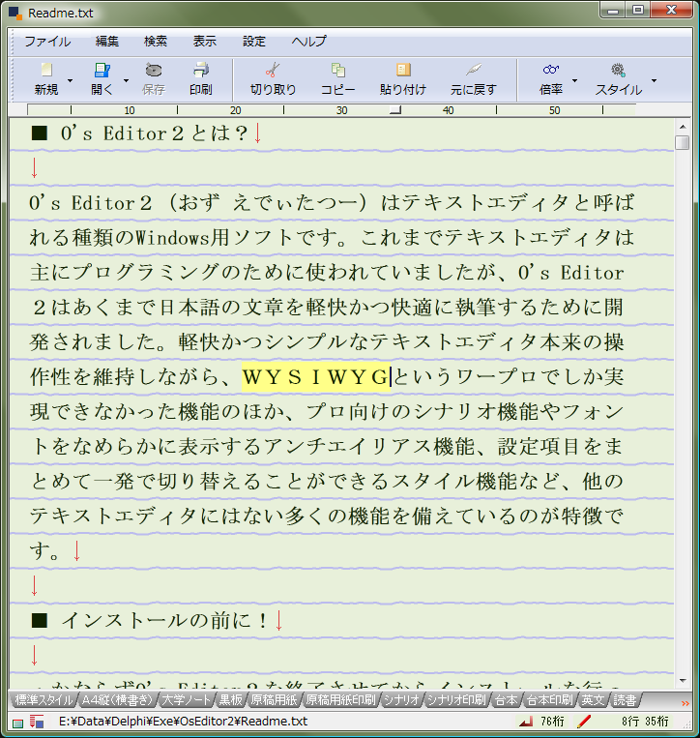
Task: Open the ファイル menu
Action: click(47, 42)
